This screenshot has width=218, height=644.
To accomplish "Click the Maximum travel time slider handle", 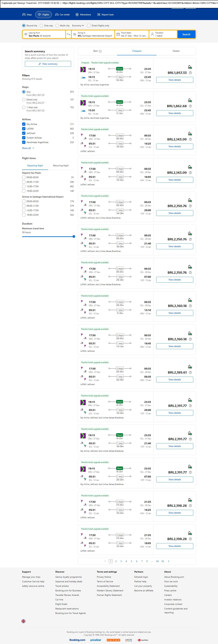I will 74,236.
